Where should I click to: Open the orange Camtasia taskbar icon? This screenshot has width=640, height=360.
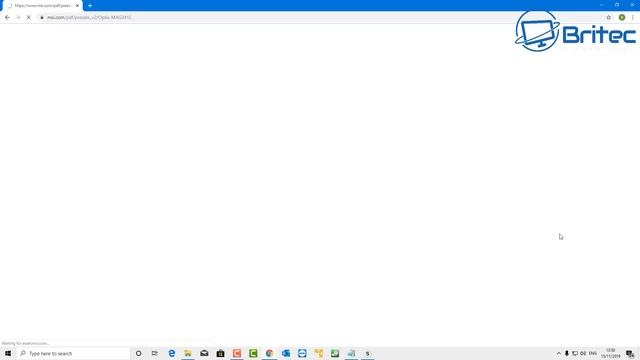point(237,353)
